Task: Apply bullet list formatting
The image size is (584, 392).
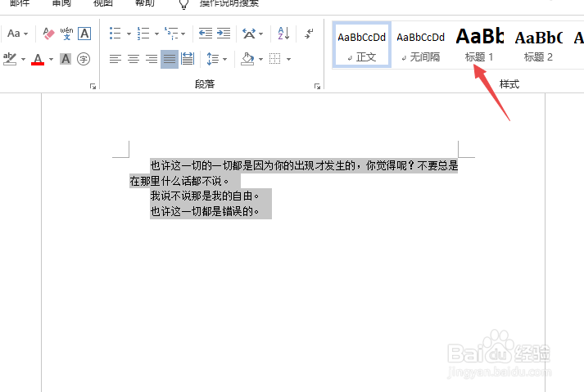Action: 115,34
